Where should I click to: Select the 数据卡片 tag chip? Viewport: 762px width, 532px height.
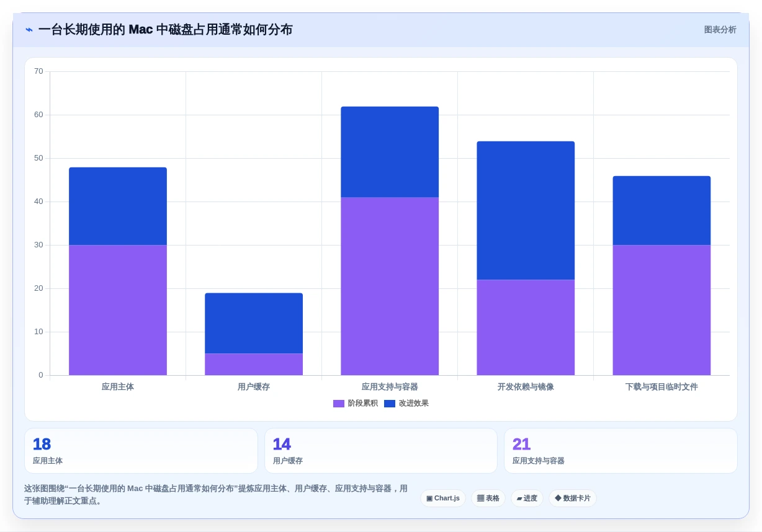(573, 498)
